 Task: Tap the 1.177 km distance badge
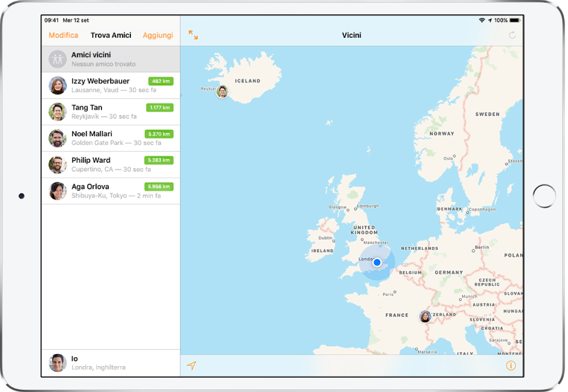click(160, 107)
